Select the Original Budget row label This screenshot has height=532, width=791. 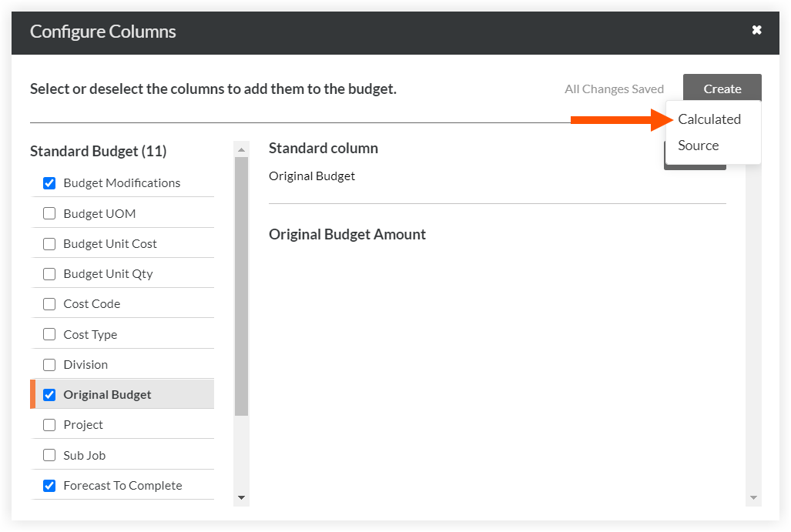108,395
